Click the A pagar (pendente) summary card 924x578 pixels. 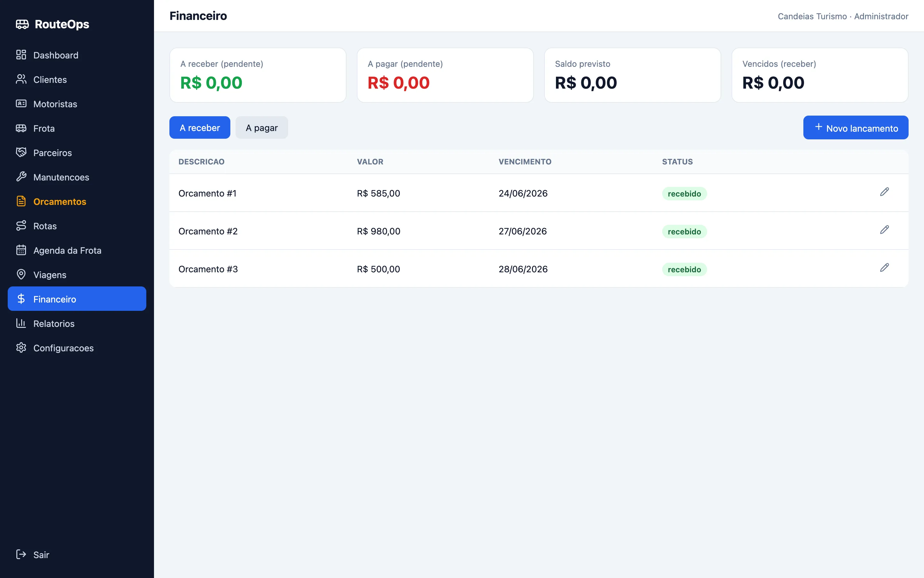point(445,75)
